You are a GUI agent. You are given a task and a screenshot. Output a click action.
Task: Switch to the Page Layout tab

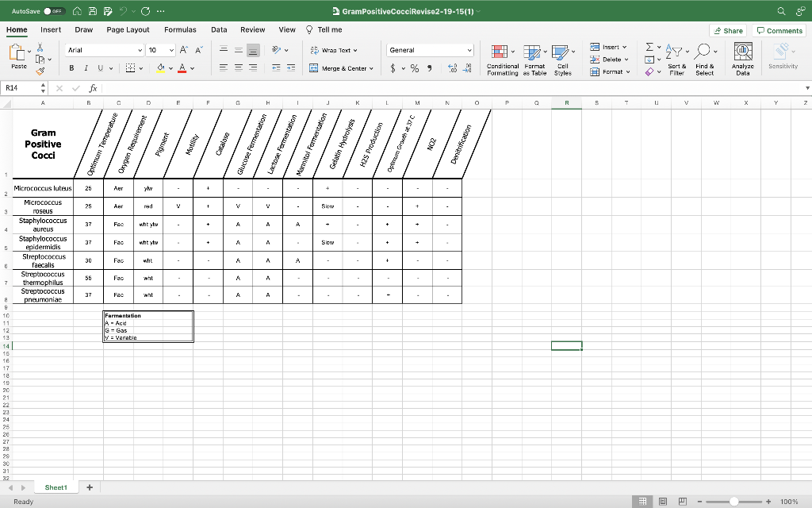[128, 29]
